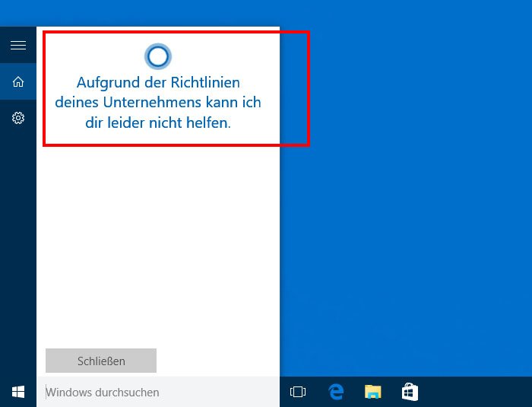The height and width of the screenshot is (407, 532).
Task: Click the Schließen button
Action: click(x=101, y=361)
